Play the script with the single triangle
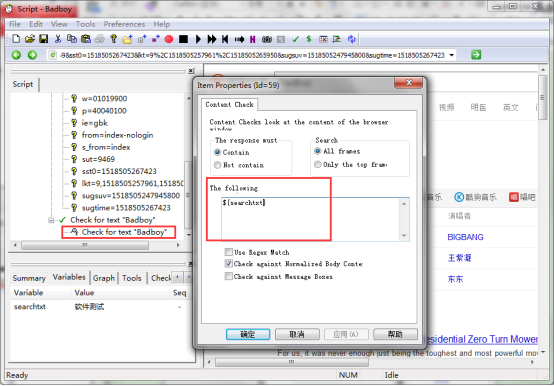Viewport: 554px width, 386px height. (198, 39)
